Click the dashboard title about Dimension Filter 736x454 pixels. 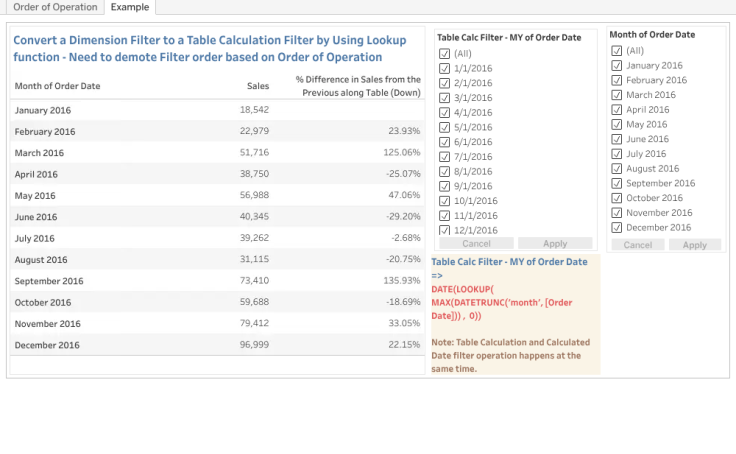point(210,48)
